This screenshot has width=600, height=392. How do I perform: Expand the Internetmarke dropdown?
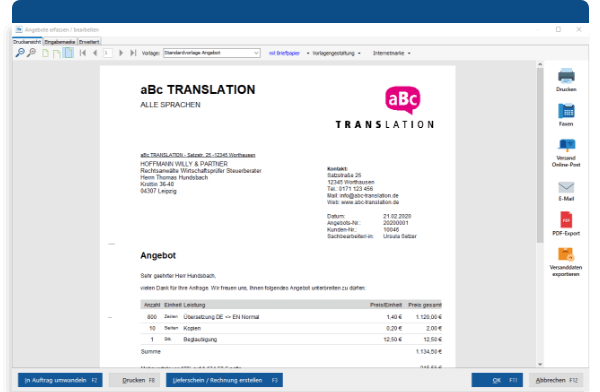391,53
